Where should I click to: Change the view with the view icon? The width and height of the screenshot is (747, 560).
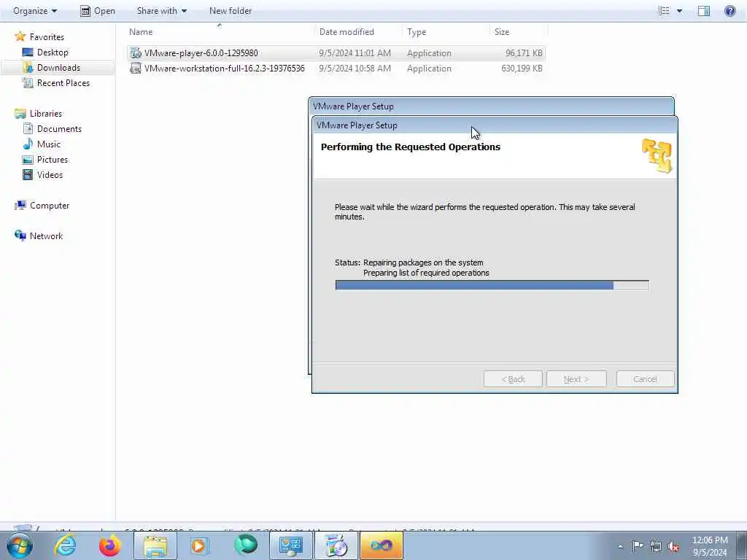pyautogui.click(x=664, y=10)
